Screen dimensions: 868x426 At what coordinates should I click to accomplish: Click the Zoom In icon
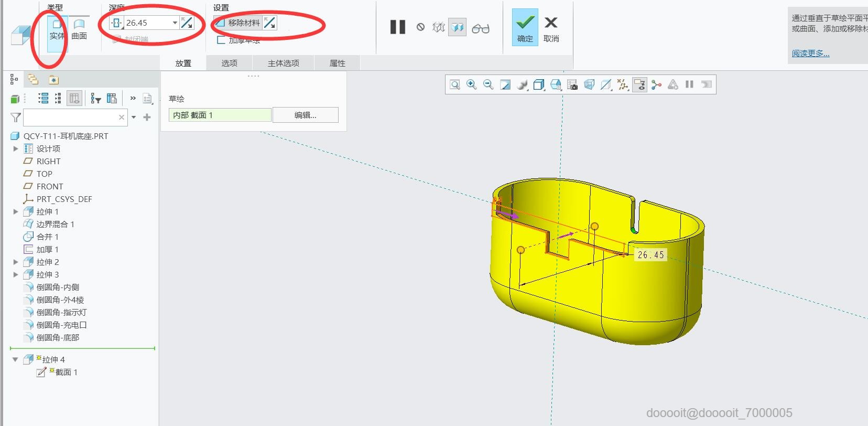pyautogui.click(x=472, y=84)
